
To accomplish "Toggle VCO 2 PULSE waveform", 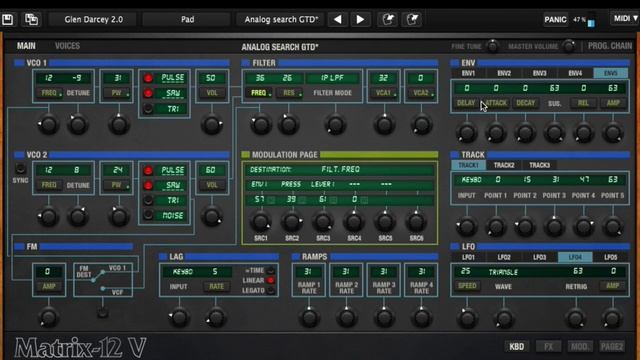I will pyautogui.click(x=148, y=170).
